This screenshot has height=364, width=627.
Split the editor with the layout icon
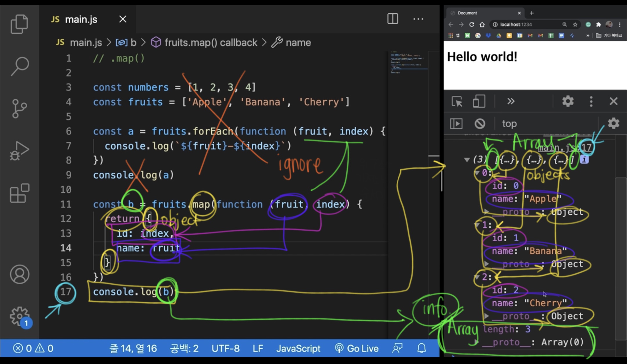coord(392,19)
